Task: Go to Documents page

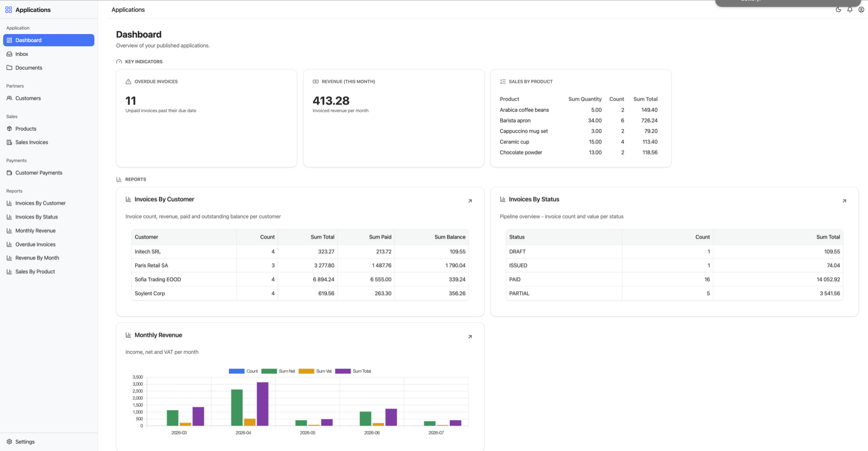Action: tap(49, 68)
